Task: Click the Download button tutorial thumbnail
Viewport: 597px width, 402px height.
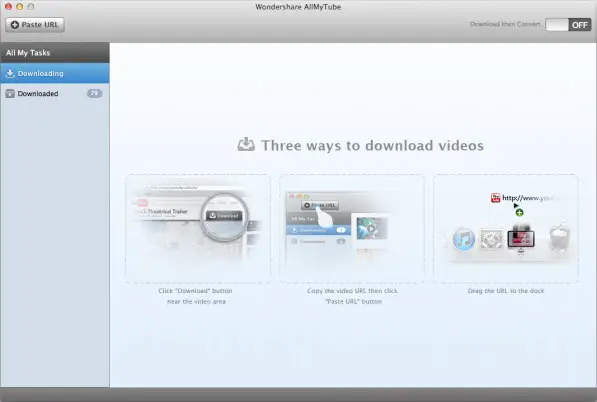Action: (x=198, y=228)
